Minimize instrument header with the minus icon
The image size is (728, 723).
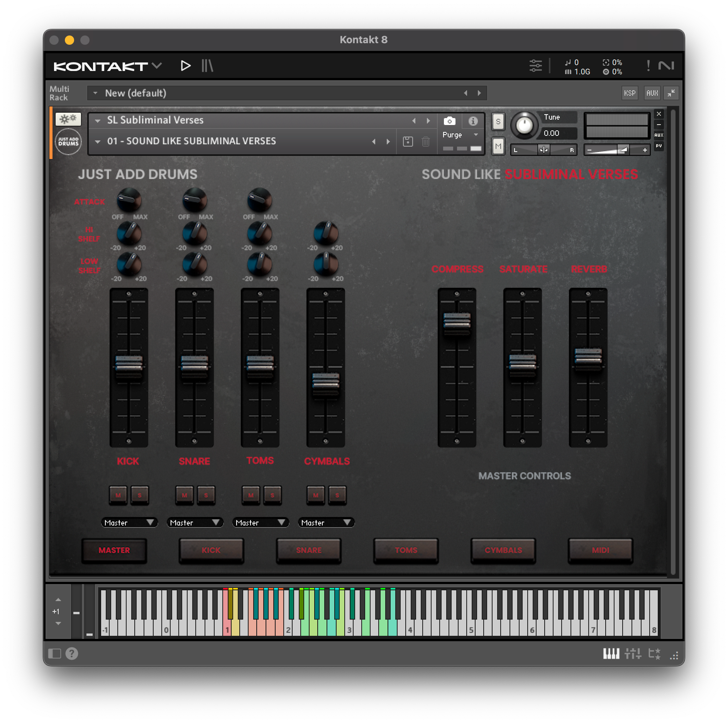point(659,125)
